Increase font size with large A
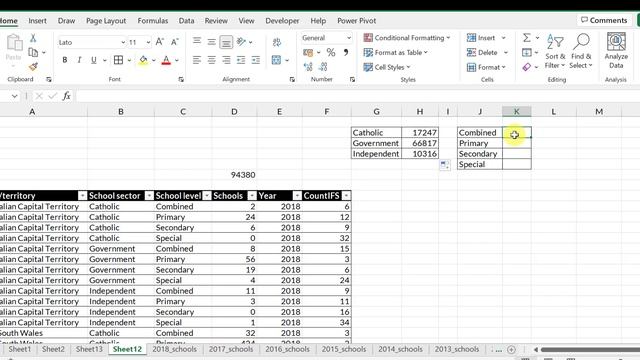Image resolution: width=640 pixels, height=360 pixels. click(x=160, y=42)
